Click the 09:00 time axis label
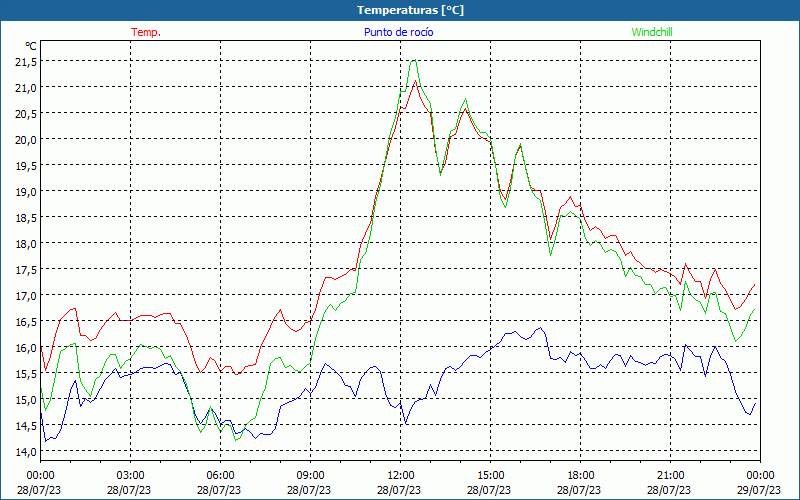This screenshot has height=500, width=800. 310,476
